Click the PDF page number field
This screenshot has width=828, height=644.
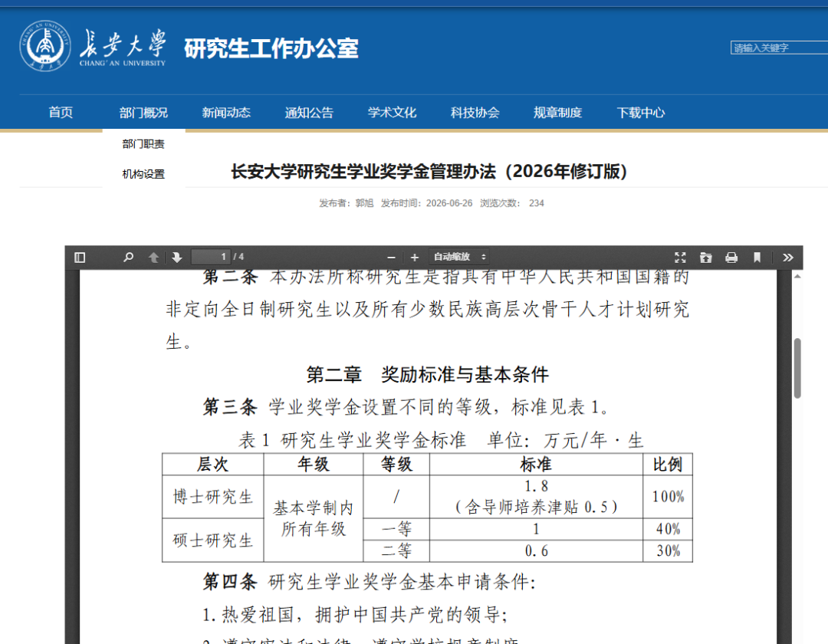212,257
